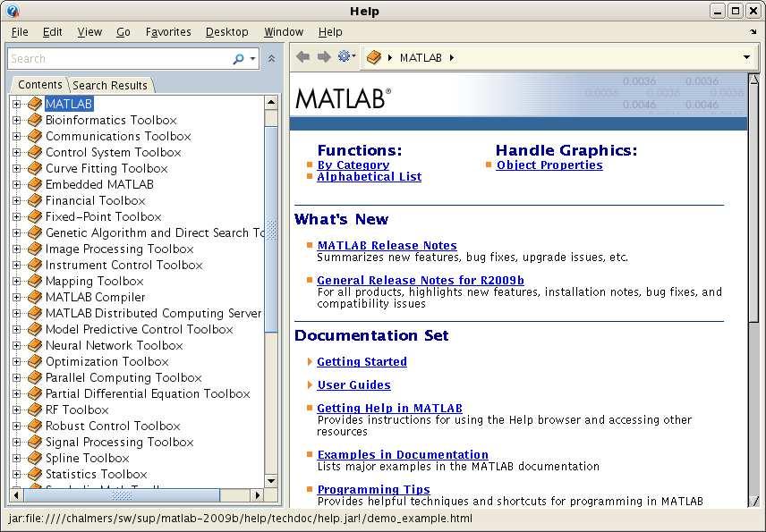This screenshot has height=532, width=766.
Task: Click the Communications Toolbox book icon
Action: click(35, 136)
